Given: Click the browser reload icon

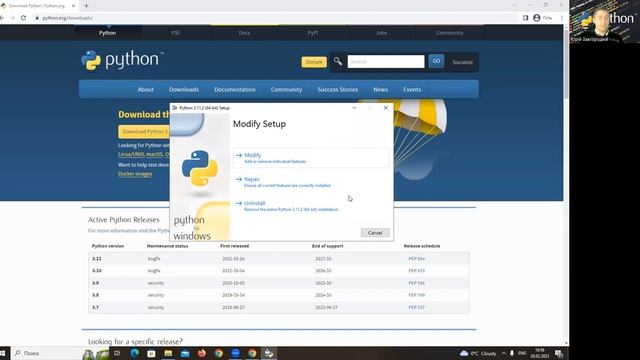Looking at the screenshot, I should pyautogui.click(x=23, y=18).
